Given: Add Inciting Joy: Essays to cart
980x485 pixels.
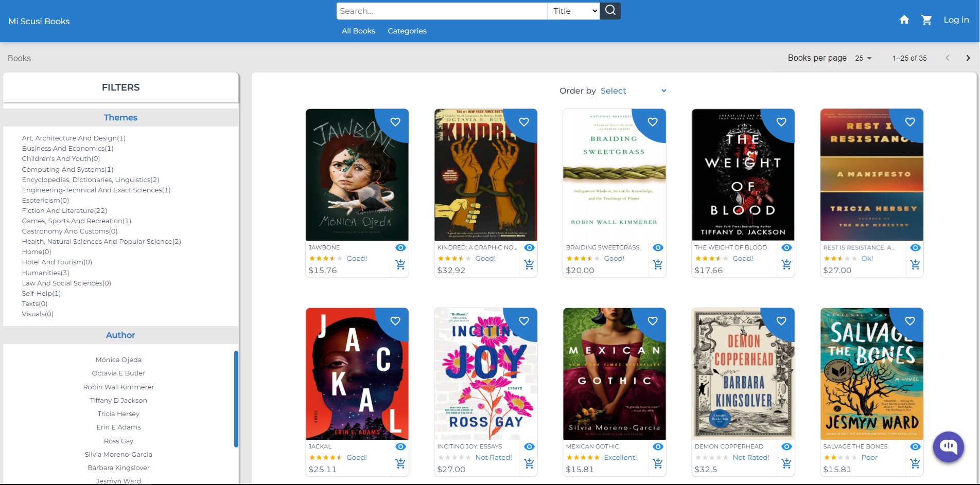Looking at the screenshot, I should [x=529, y=463].
